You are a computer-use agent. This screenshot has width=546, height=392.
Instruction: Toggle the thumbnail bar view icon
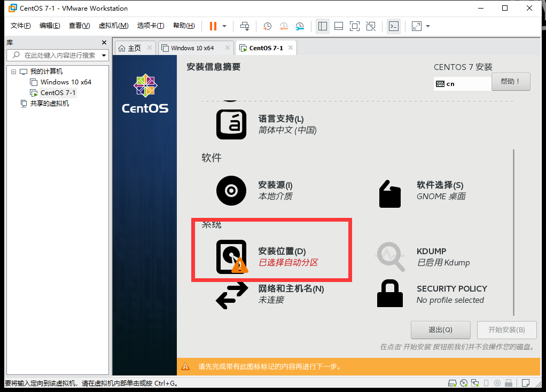click(339, 26)
